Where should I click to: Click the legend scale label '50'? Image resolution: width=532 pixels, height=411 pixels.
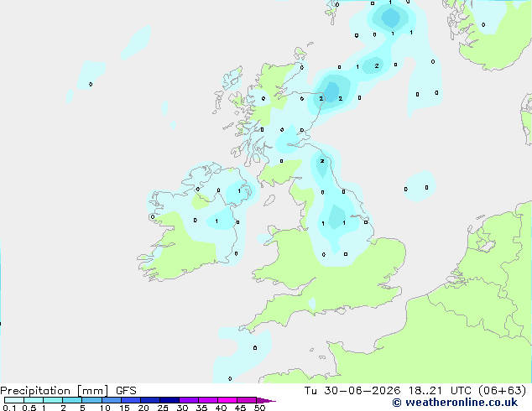point(260,408)
